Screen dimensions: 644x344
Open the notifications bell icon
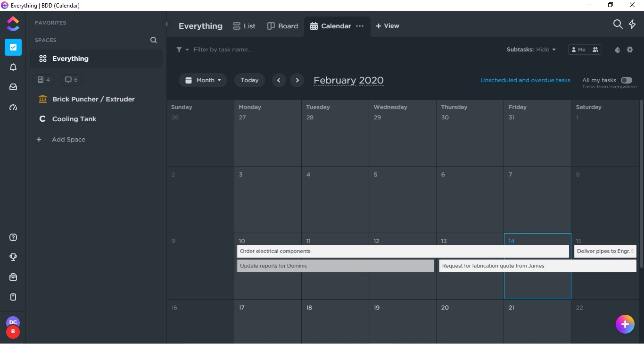tap(13, 67)
